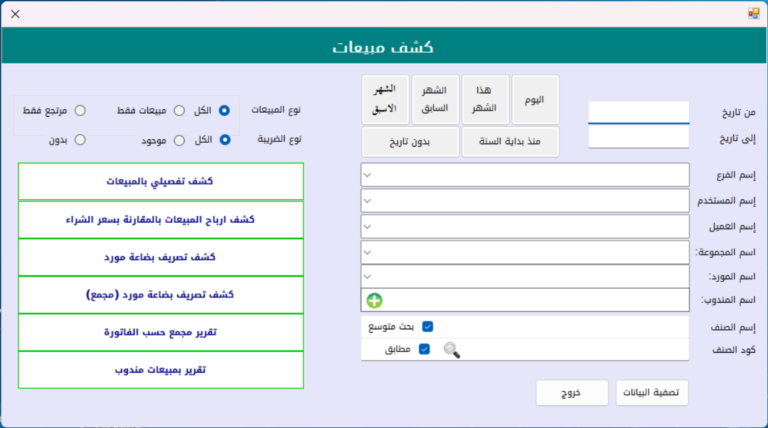Click the من تاريخ date input field
Screen dimensions: 768x428
[638, 112]
